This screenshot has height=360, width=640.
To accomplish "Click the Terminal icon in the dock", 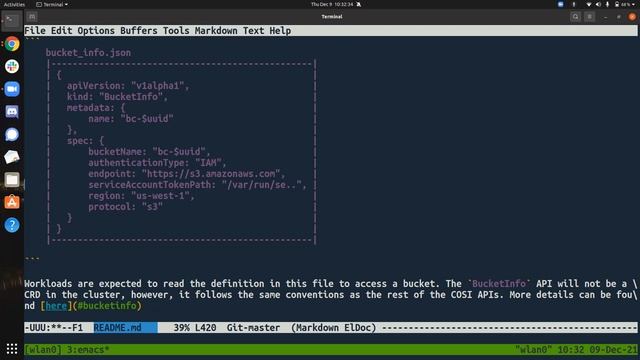I will point(12,20).
